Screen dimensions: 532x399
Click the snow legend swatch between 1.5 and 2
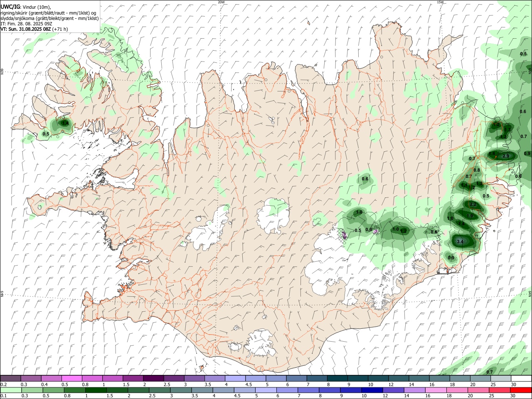click(133, 379)
